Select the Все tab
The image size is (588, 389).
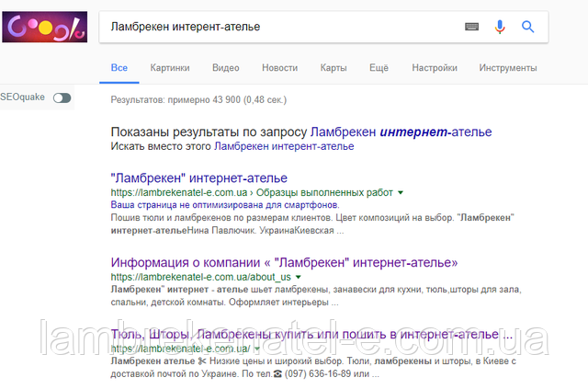point(119,68)
